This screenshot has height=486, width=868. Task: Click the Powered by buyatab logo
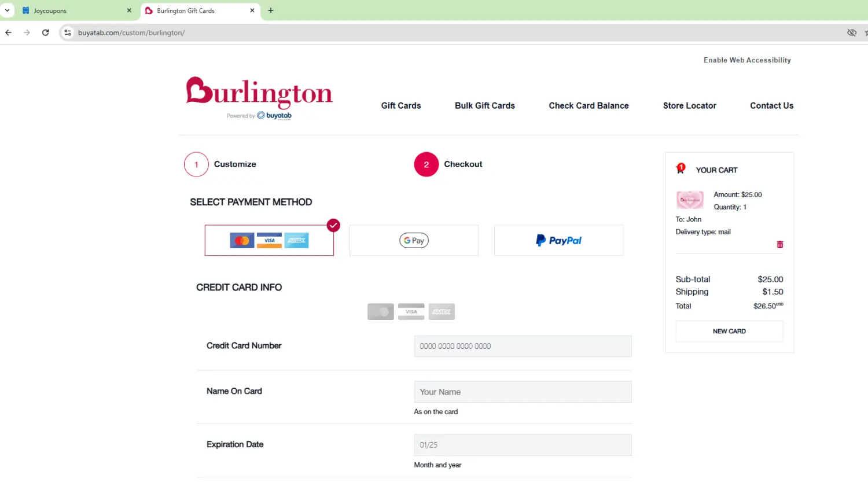(259, 116)
